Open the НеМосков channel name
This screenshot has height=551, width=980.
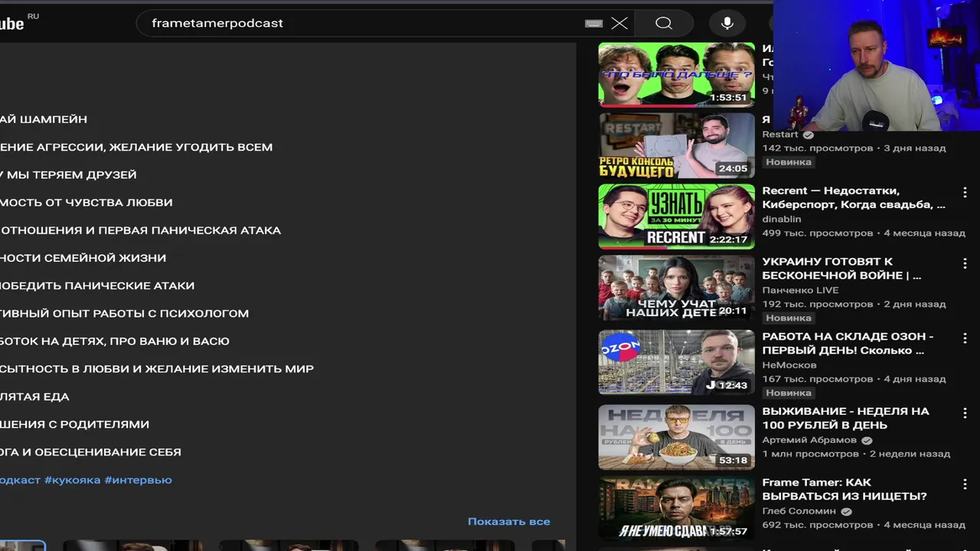[x=789, y=365]
